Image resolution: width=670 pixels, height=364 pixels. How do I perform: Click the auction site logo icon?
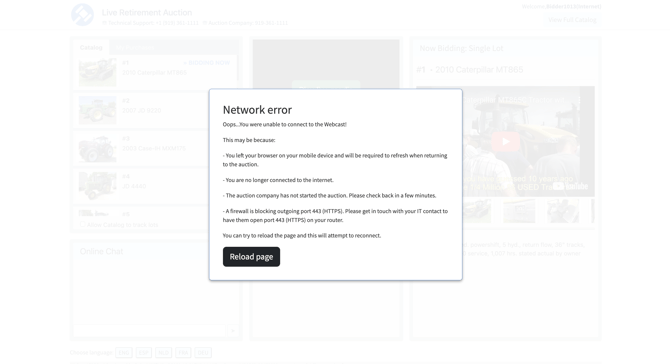pyautogui.click(x=82, y=15)
